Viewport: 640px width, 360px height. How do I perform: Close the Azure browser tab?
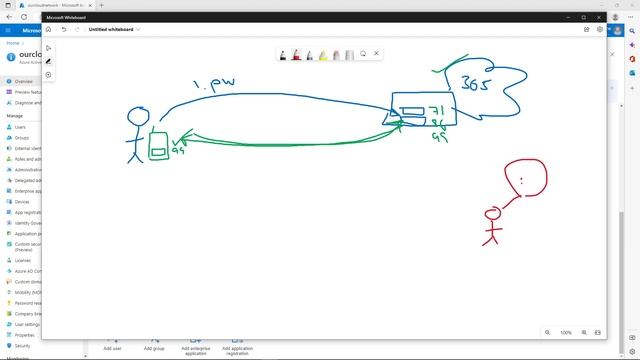[x=90, y=5]
